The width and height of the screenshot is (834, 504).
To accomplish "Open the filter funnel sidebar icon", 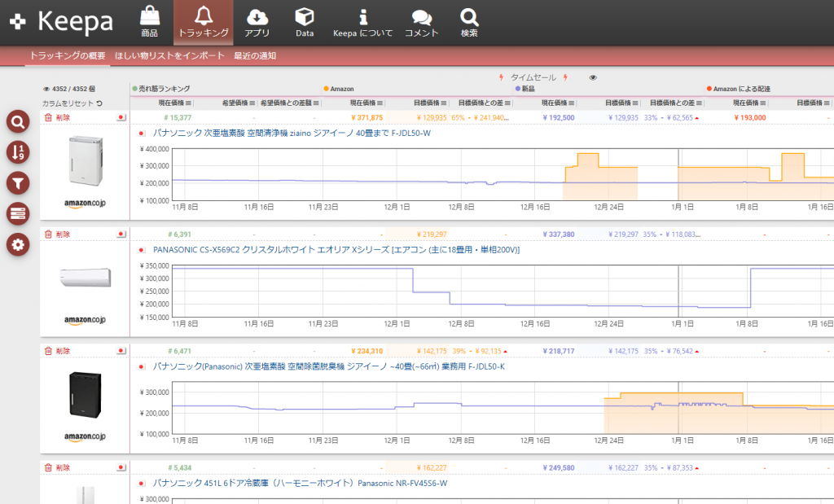I will [x=18, y=183].
